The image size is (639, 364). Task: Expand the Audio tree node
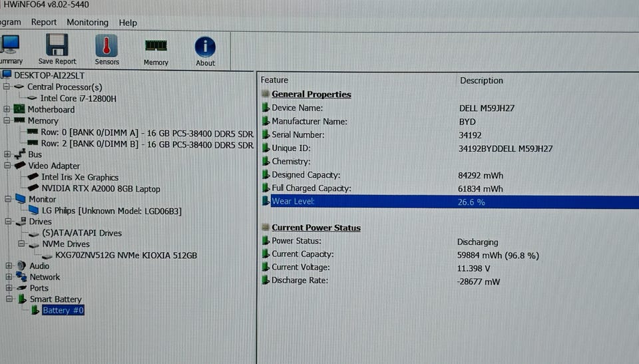9,266
